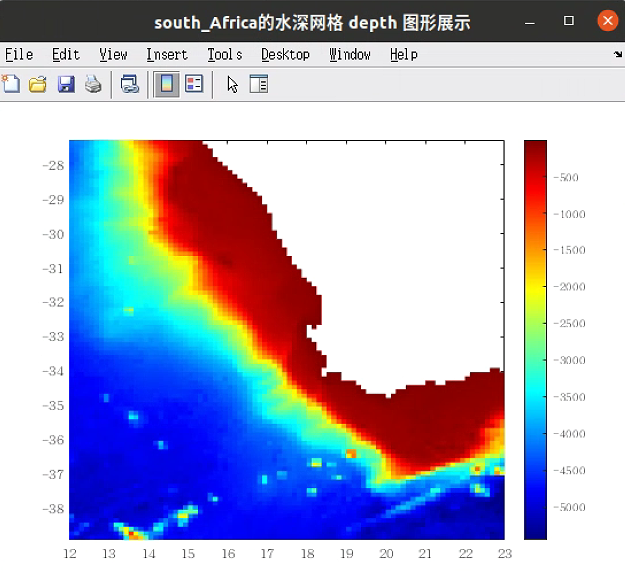Screen dimensions: 625x587
Task: Click the y-axis label -28
Action: coord(53,165)
